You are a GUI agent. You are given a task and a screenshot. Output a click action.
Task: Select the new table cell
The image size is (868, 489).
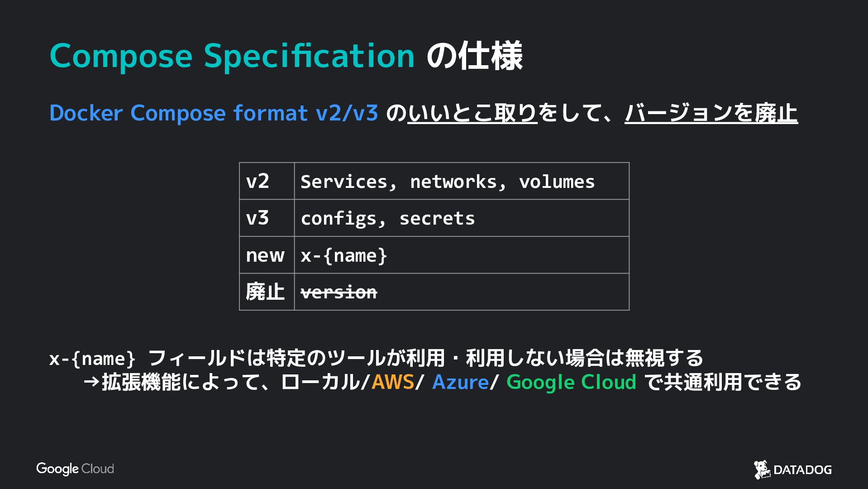pyautogui.click(x=267, y=255)
